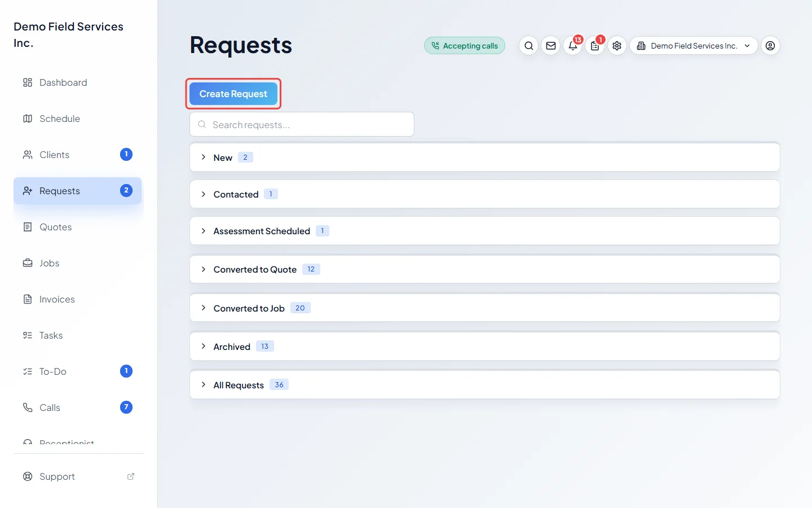Click the Tasks list icon in sidebar
The height and width of the screenshot is (508, 812).
pos(28,335)
